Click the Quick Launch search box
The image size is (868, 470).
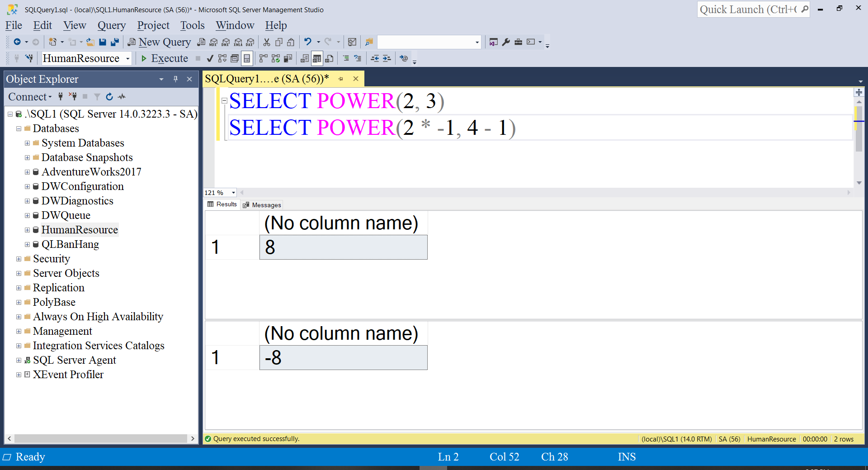pos(748,9)
